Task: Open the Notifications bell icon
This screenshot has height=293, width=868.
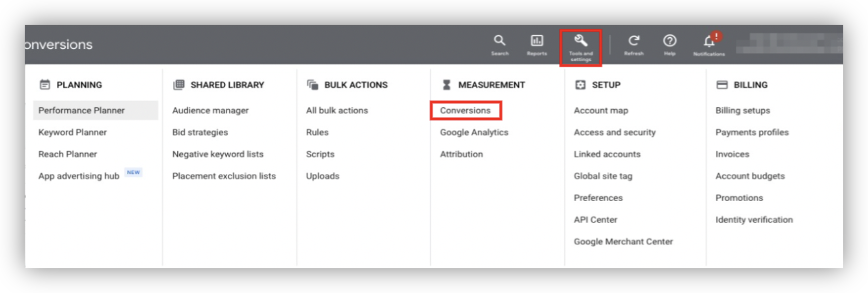Action: [x=710, y=41]
